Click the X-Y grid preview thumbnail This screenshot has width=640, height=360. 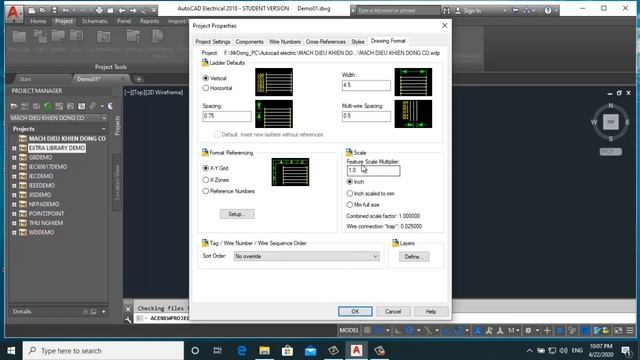[290, 172]
